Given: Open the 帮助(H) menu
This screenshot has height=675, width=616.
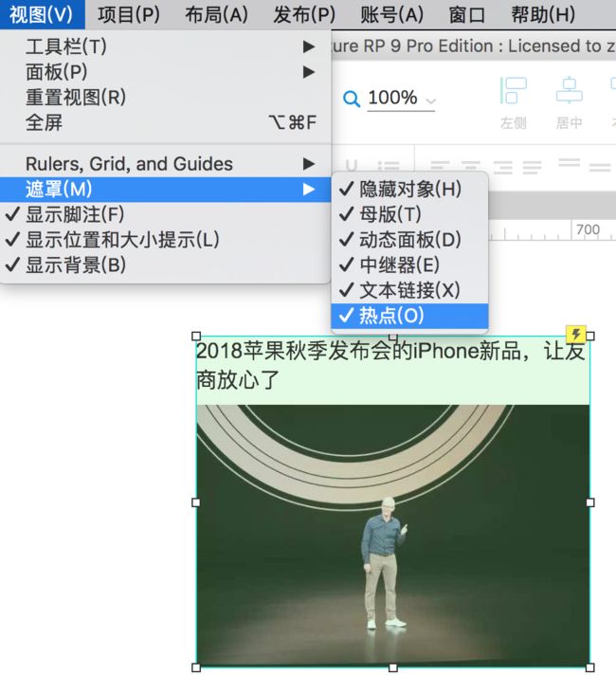Looking at the screenshot, I should click(543, 14).
